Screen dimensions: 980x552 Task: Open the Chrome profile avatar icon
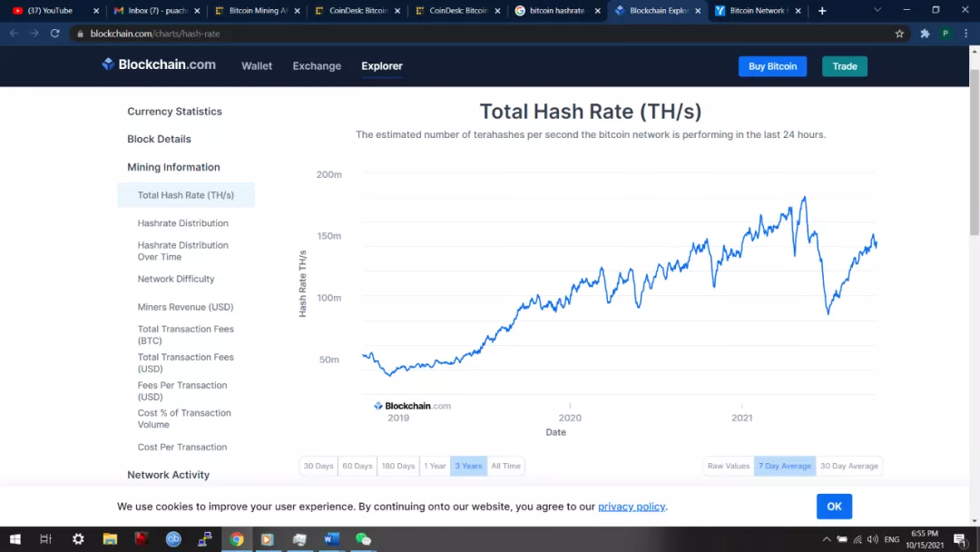[x=946, y=34]
